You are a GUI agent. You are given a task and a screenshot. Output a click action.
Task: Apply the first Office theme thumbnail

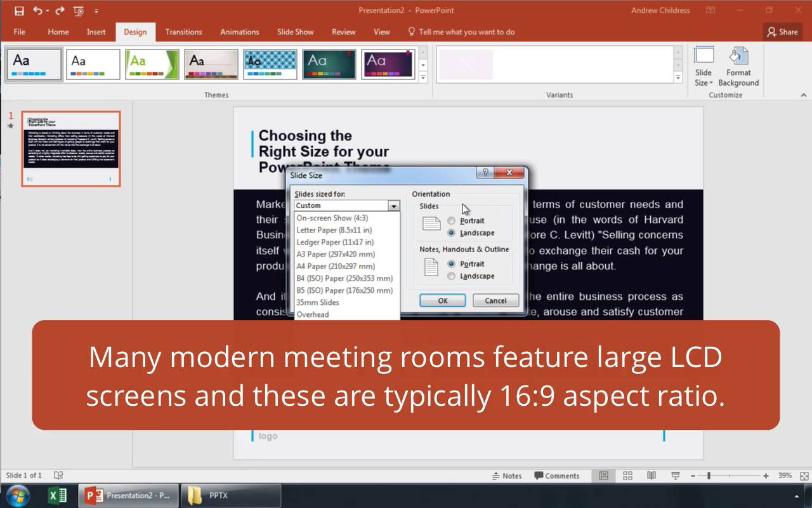pyautogui.click(x=34, y=64)
